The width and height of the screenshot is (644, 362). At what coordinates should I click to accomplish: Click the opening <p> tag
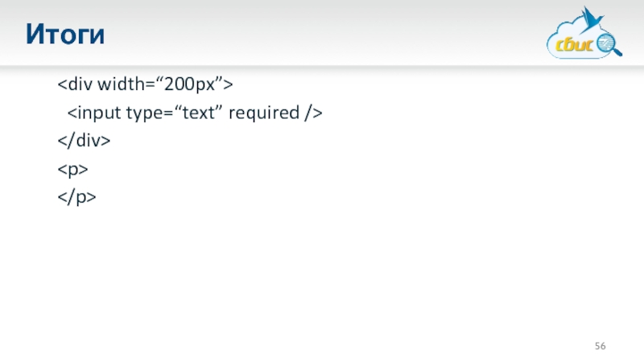(x=72, y=170)
